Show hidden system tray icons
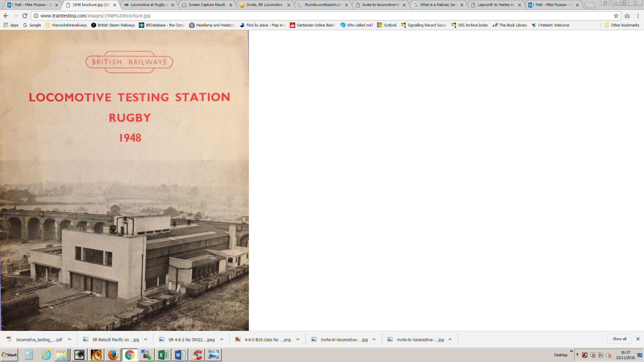644x362 pixels. pyautogui.click(x=577, y=355)
